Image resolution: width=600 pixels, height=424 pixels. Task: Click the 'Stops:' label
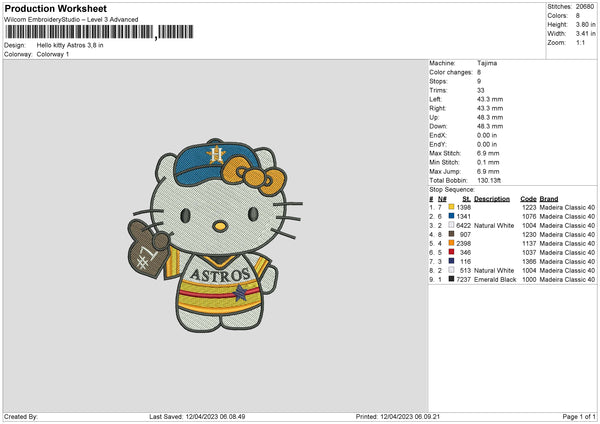tap(438, 81)
